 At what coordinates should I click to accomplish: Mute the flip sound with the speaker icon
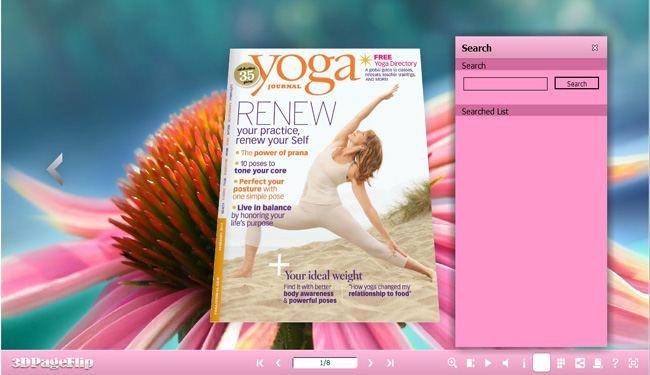505,363
